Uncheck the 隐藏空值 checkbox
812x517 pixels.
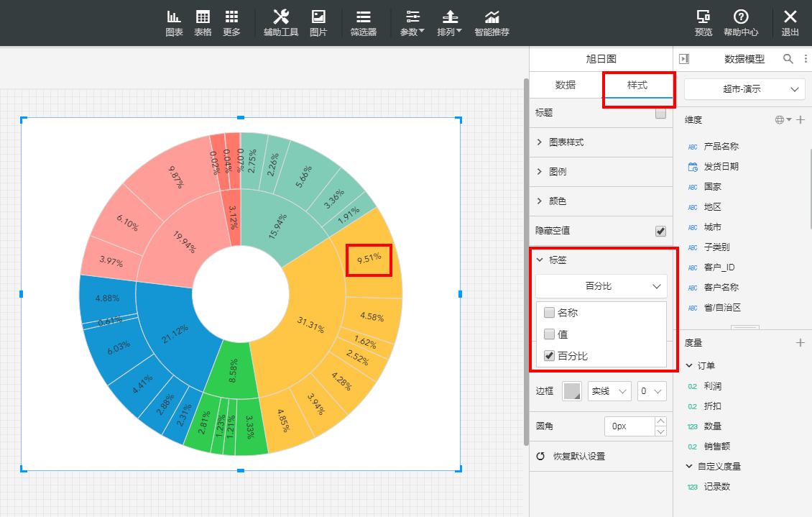(660, 231)
